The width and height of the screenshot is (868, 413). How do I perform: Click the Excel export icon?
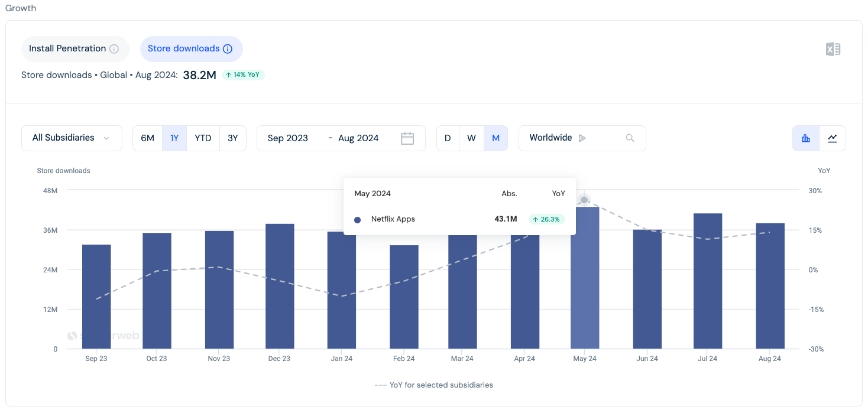[x=833, y=49]
